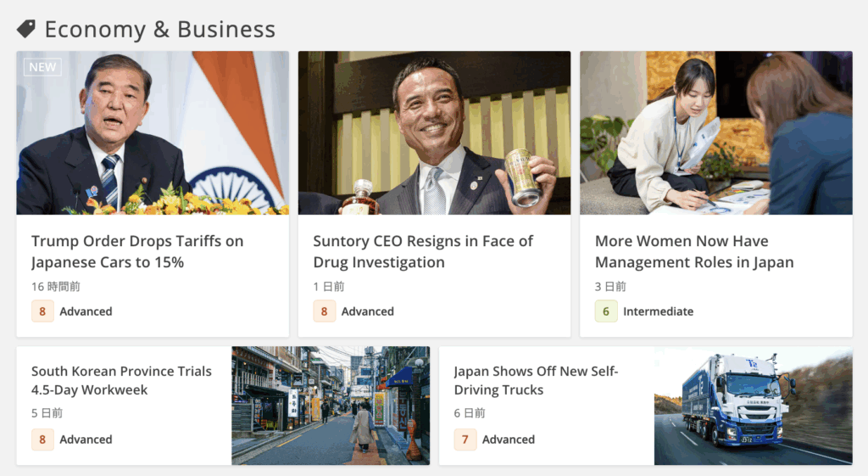
Task: Select the level 8 badge under South Korean article
Action: coord(42,440)
